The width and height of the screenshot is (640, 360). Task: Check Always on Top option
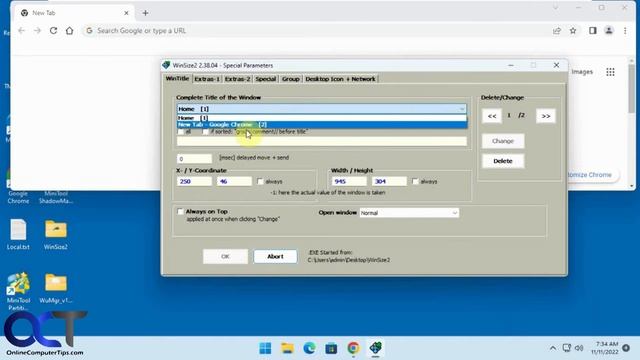coord(180,211)
